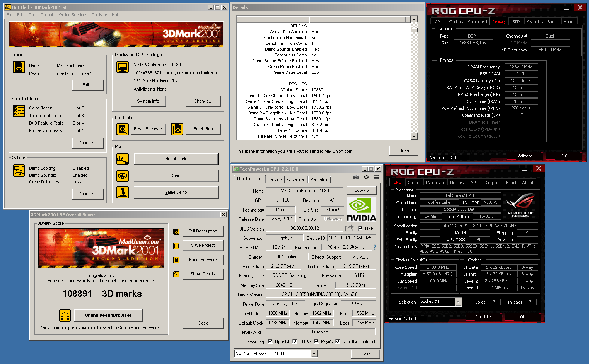Viewport: 589px width, 364px height.
Task: Click the Details list scroll down arrow
Action: (x=415, y=136)
